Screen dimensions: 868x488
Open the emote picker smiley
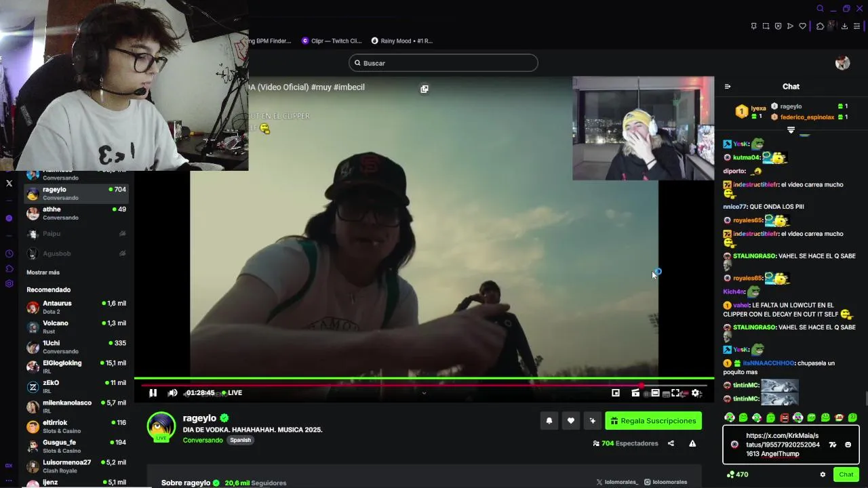tap(848, 445)
